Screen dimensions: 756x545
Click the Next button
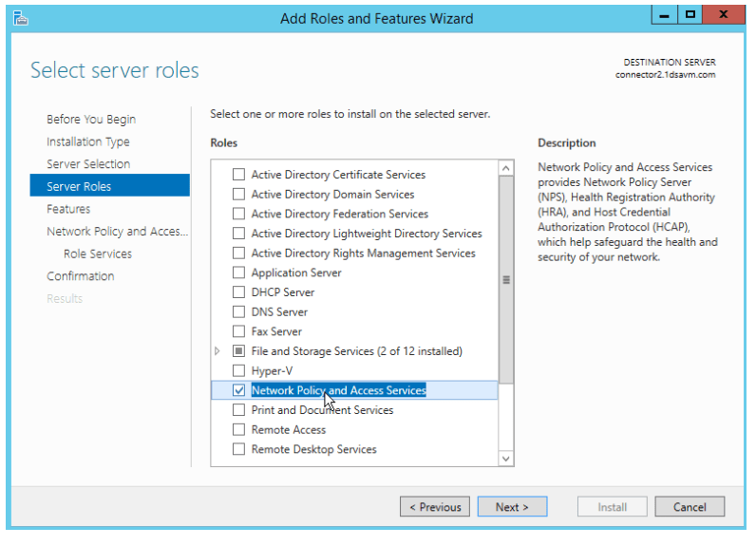(x=512, y=507)
